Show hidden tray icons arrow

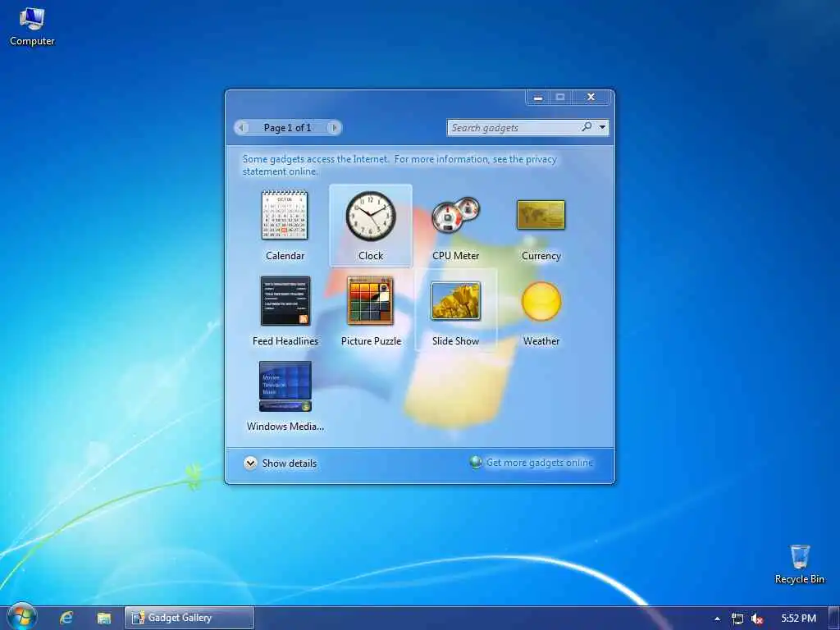717,619
